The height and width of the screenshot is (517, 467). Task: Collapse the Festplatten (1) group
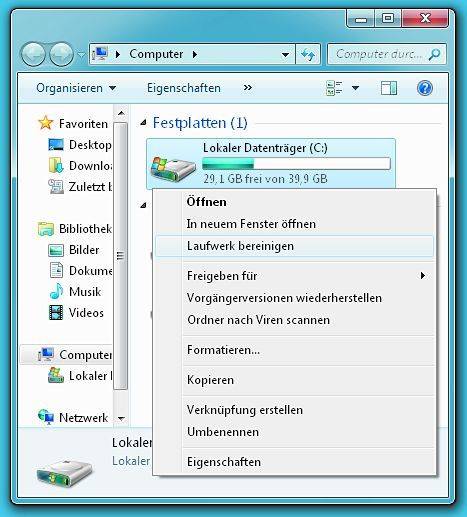pyautogui.click(x=144, y=123)
